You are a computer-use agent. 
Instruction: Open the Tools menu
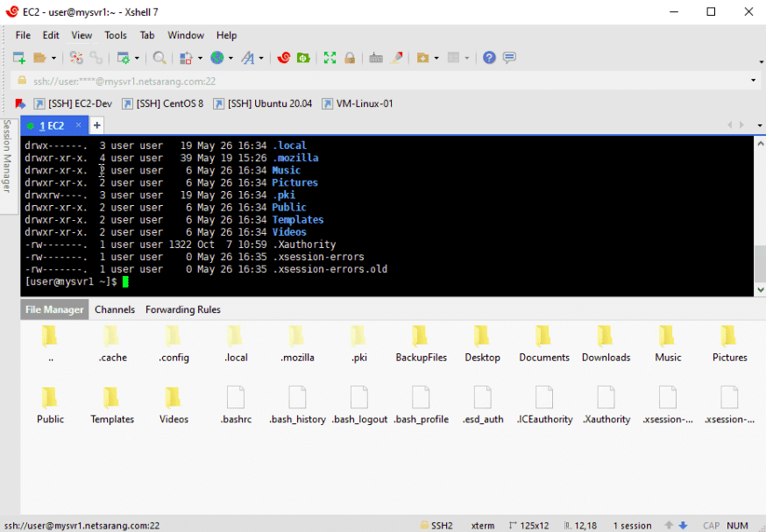point(116,35)
